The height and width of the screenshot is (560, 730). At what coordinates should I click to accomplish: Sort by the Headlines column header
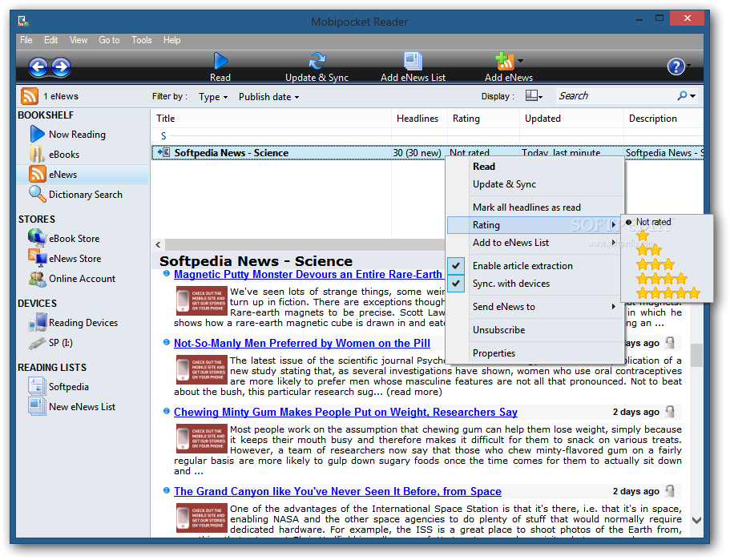click(x=419, y=119)
